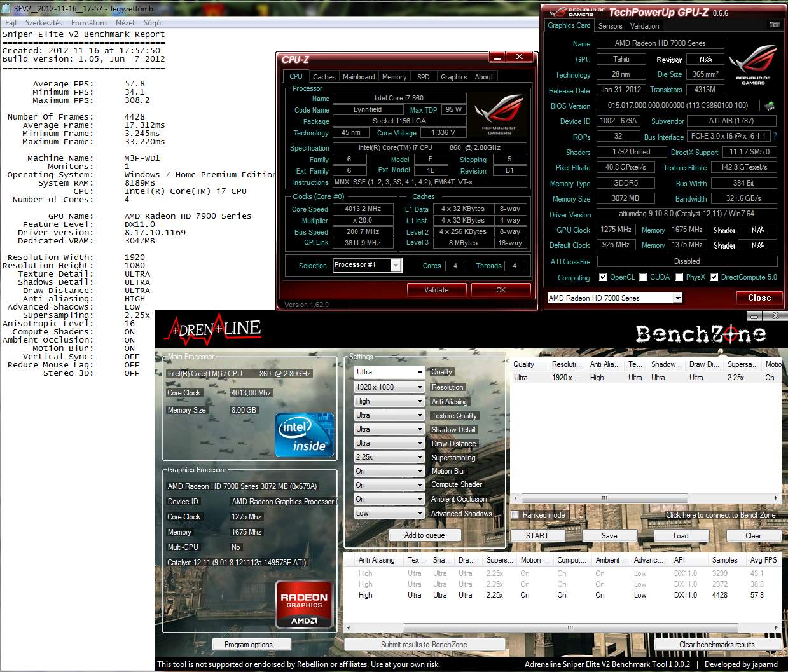Click the Notepad document icon in the title bar

click(6, 10)
